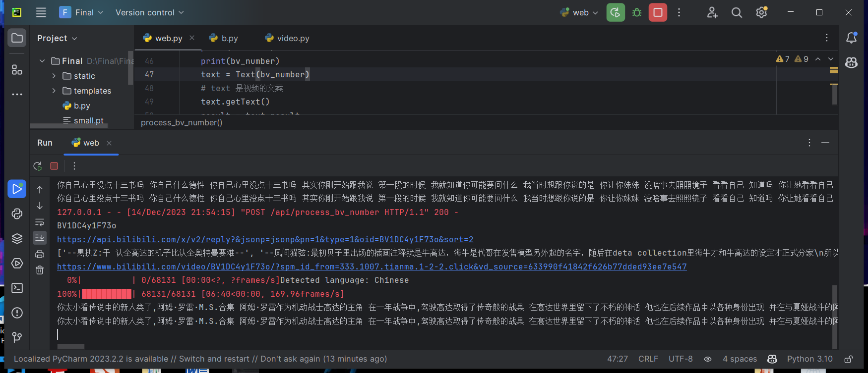Collapse the Final project root folder
This screenshot has height=373, width=868.
42,61
